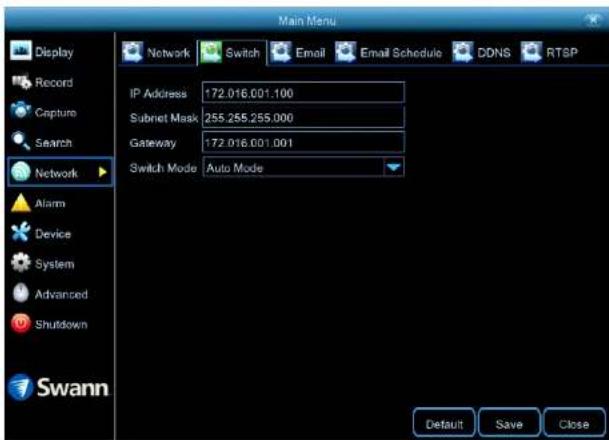Screen dimensions: 609x440
Task: Click the "Subnet Mask" label
Action: [x=164, y=118]
